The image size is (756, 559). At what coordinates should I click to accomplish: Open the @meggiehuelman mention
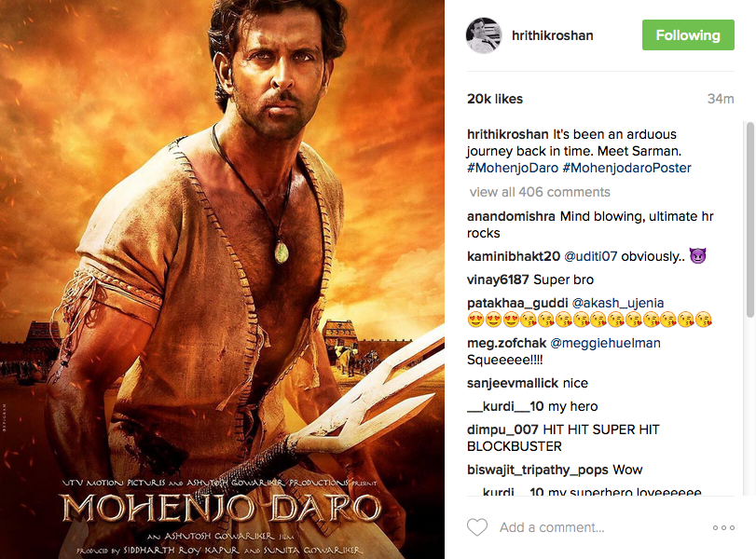(x=605, y=343)
